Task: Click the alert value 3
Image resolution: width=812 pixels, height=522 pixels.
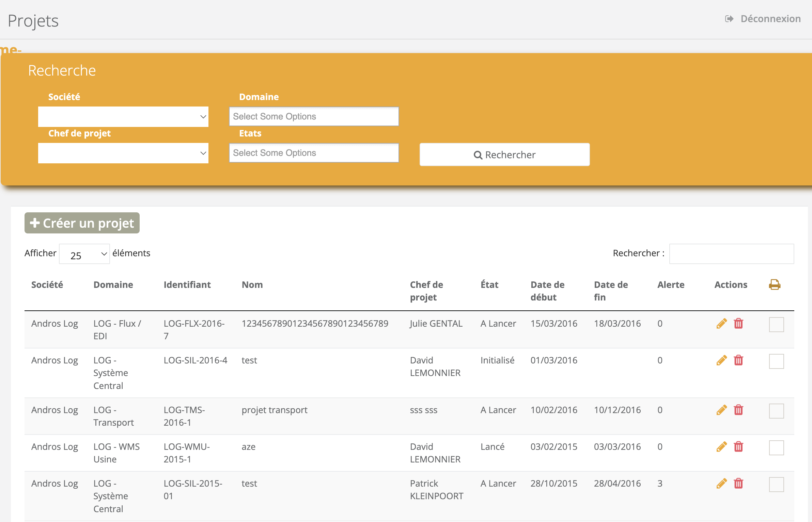Action: coord(660,484)
